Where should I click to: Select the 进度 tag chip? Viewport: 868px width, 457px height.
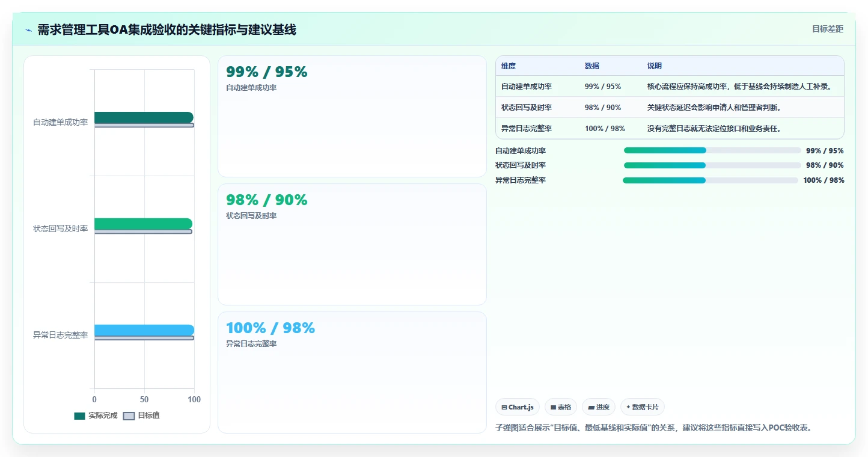(x=599, y=407)
